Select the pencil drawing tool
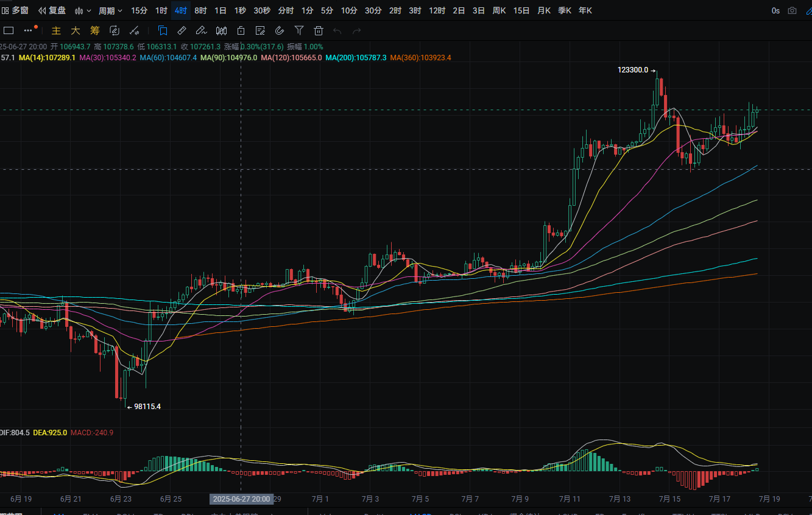 pyautogui.click(x=202, y=30)
